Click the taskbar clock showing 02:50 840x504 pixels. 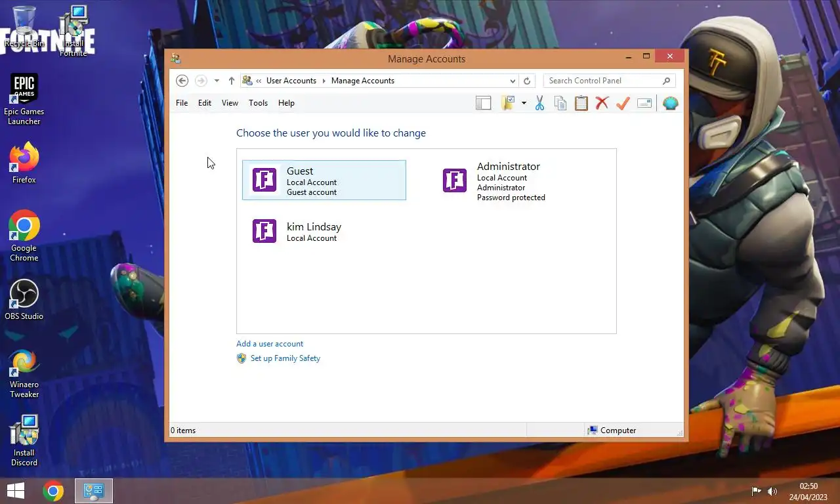coord(808,492)
